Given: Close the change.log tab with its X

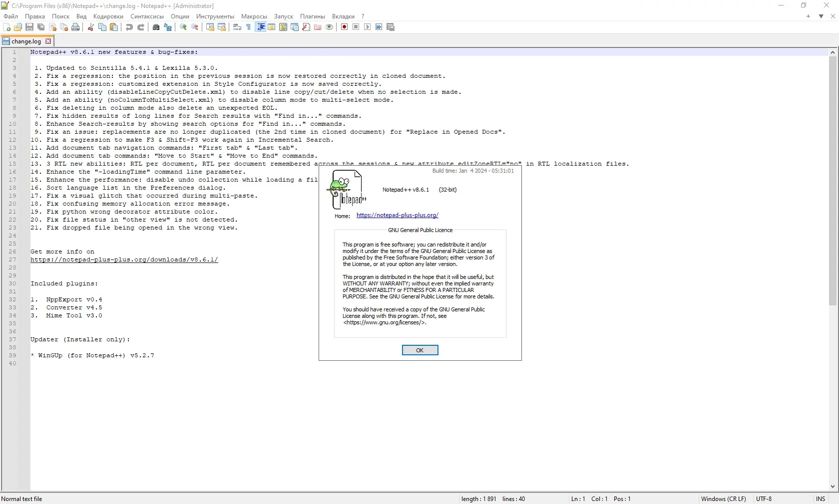Looking at the screenshot, I should pyautogui.click(x=48, y=41).
